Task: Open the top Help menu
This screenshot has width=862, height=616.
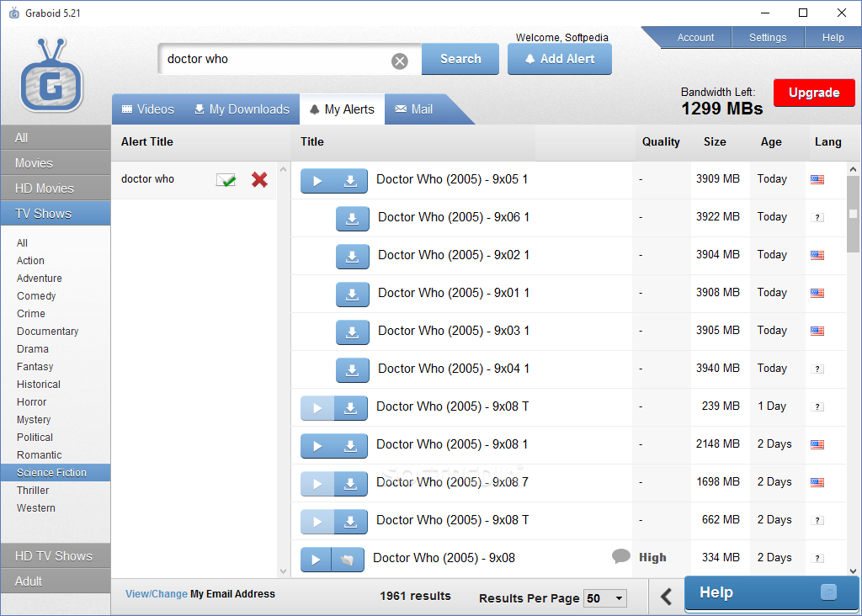Action: pyautogui.click(x=833, y=37)
